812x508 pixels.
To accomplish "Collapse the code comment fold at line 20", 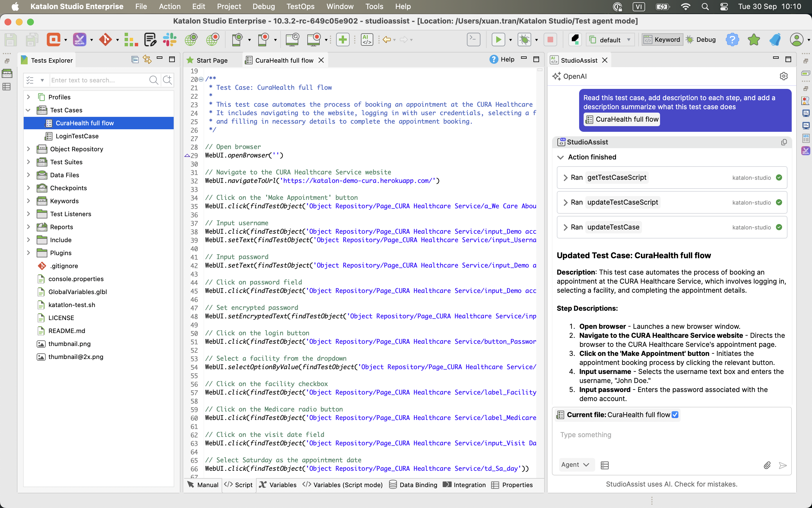I will [x=201, y=80].
